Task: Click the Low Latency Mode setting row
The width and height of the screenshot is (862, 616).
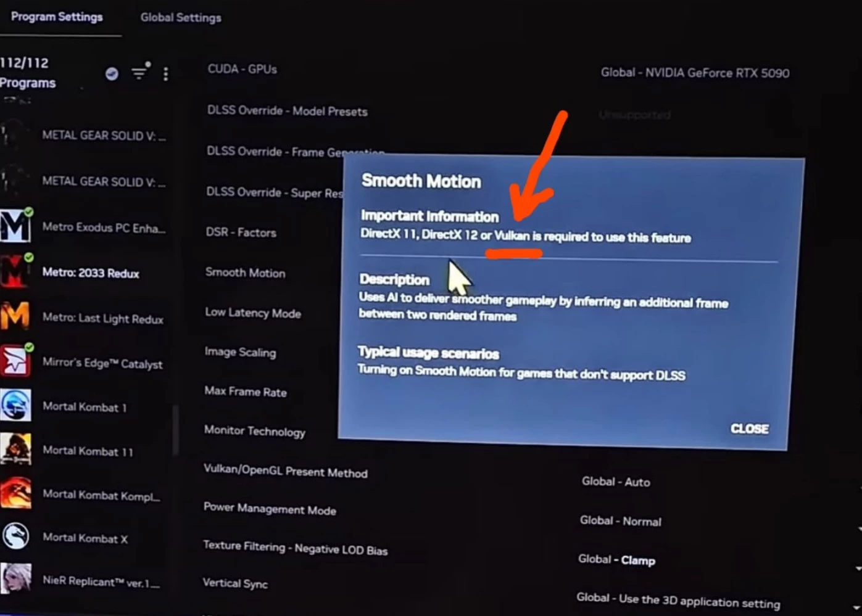Action: [x=253, y=313]
